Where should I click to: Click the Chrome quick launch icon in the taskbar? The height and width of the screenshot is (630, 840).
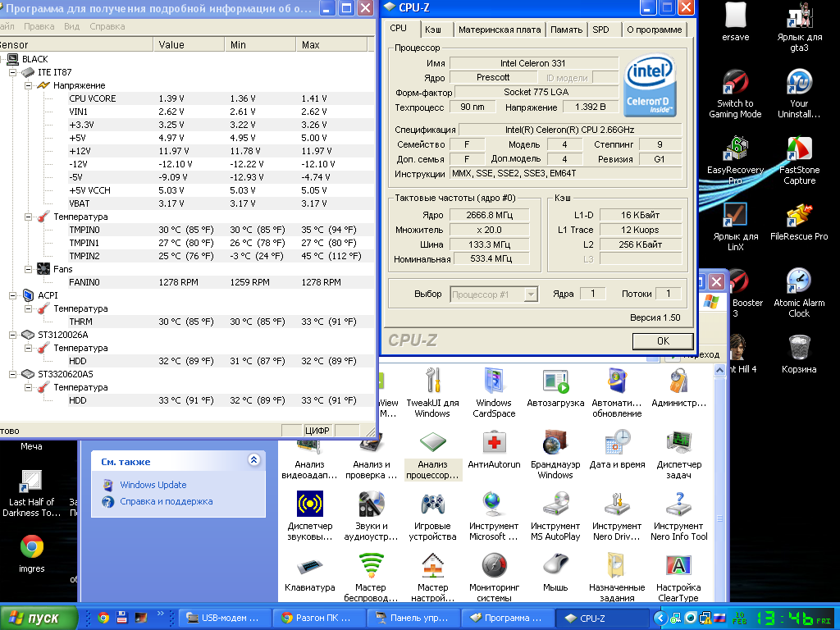(103, 618)
